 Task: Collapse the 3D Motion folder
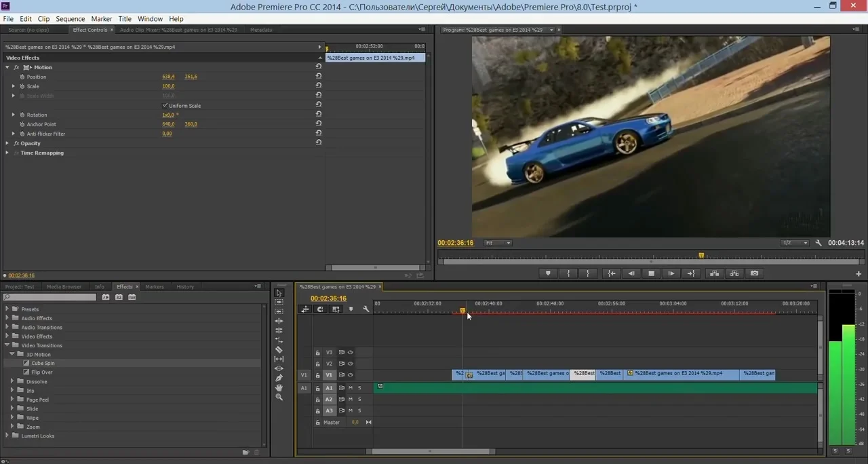click(x=12, y=354)
